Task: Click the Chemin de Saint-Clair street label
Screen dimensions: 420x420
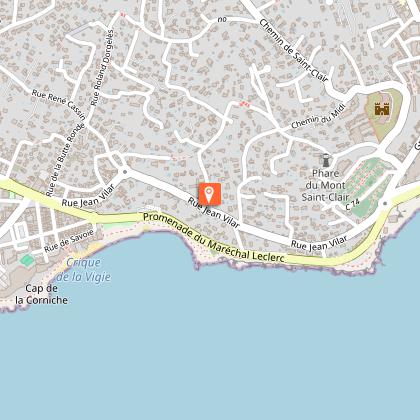Action: click(294, 50)
